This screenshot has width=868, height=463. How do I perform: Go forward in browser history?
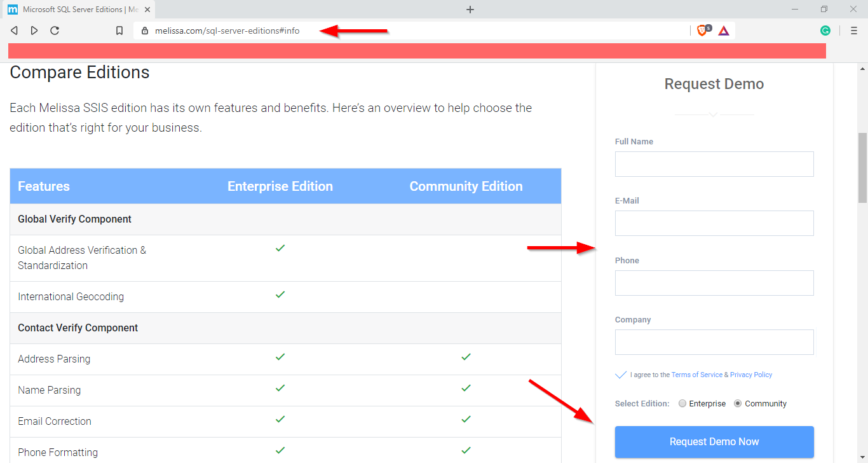tap(34, 31)
